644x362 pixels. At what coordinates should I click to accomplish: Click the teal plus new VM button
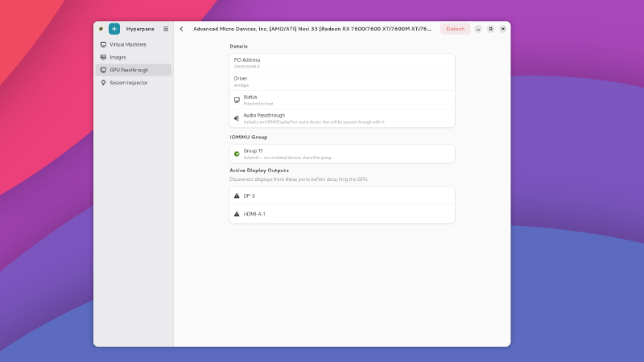pyautogui.click(x=114, y=28)
